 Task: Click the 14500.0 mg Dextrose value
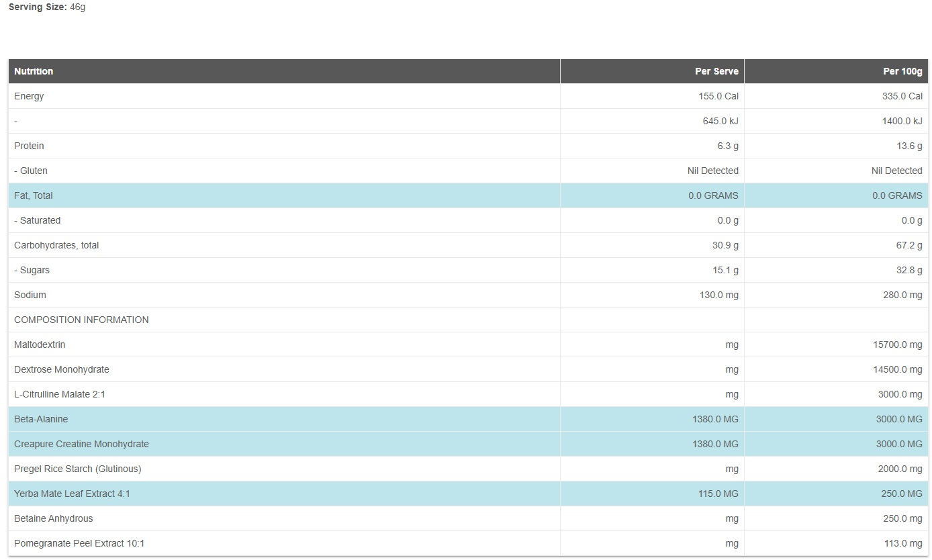896,369
